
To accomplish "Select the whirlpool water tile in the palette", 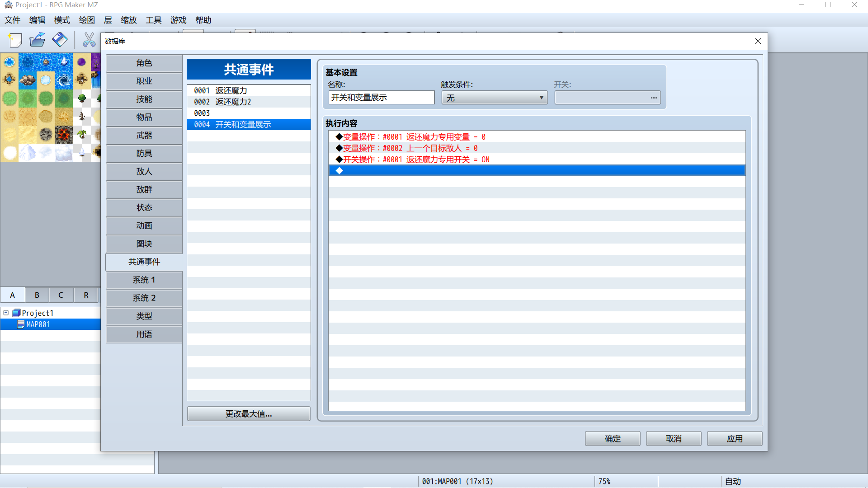I will pos(64,80).
